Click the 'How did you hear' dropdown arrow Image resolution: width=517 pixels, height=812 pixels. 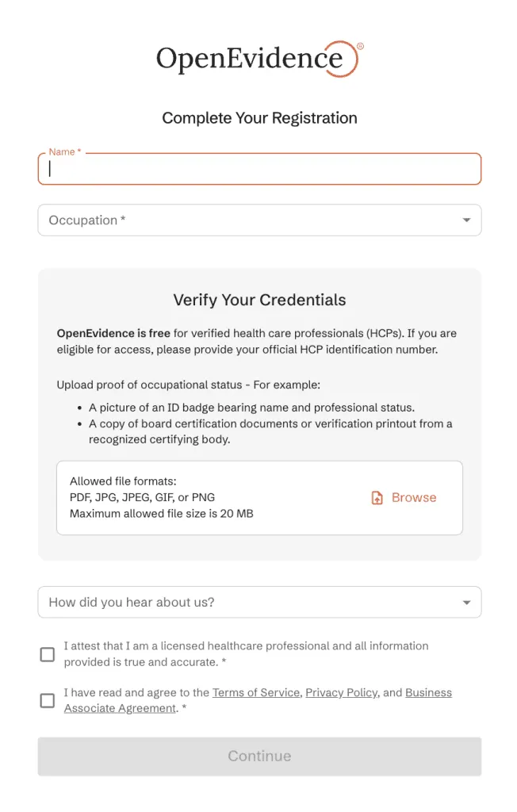[466, 603]
